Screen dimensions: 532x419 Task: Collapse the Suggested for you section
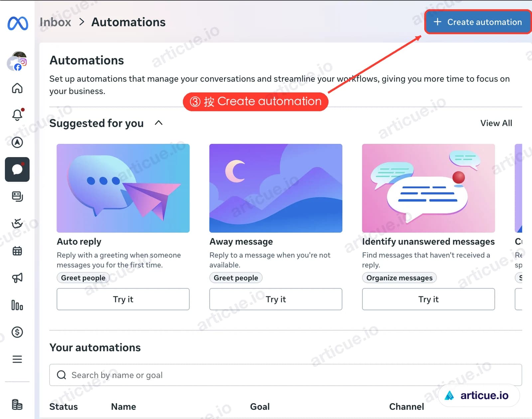tap(159, 123)
